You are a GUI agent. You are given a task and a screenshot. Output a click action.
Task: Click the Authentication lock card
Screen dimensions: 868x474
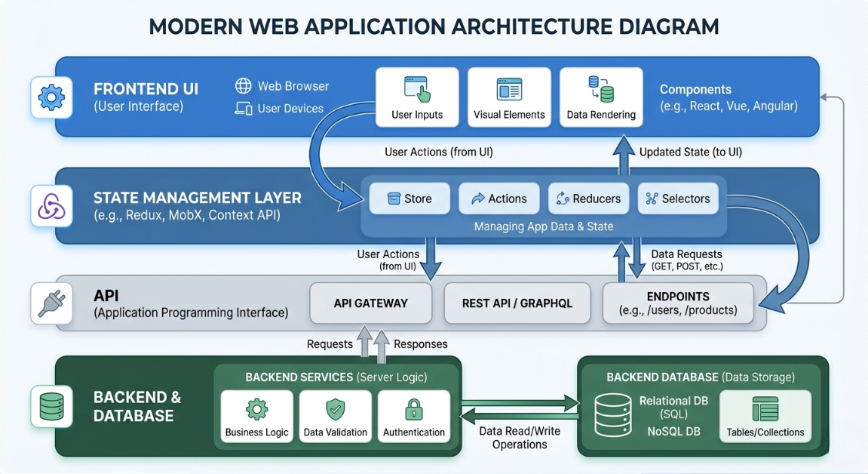pos(413,416)
